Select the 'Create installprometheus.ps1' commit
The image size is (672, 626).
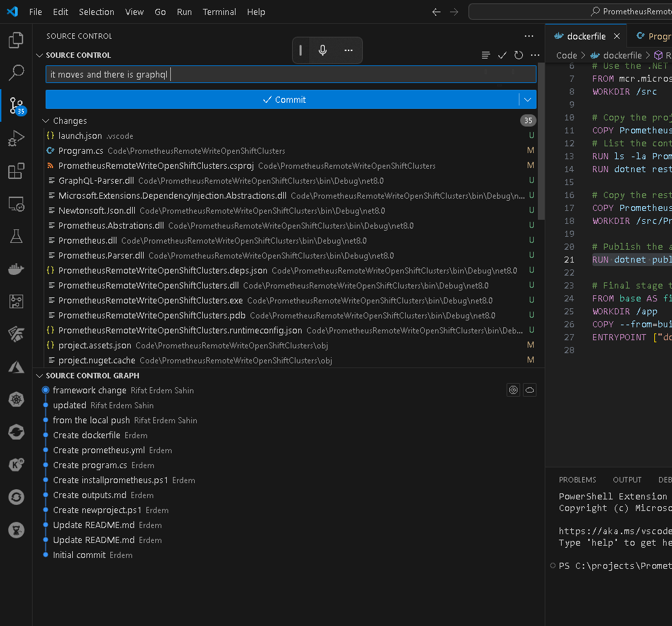(x=287, y=480)
